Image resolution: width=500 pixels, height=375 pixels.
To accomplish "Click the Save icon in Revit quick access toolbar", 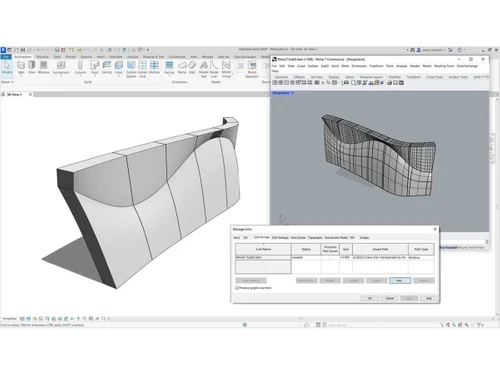I will coord(23,50).
